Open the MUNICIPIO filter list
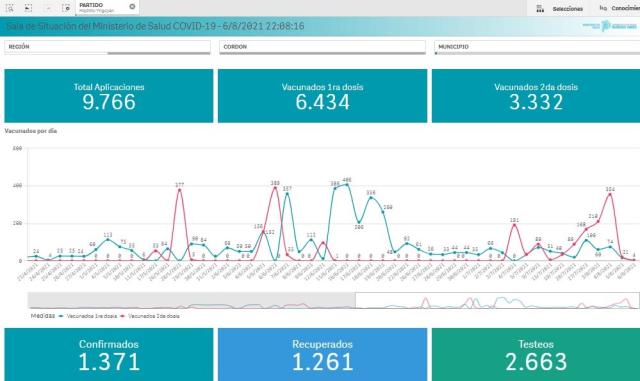The height and width of the screenshot is (381, 640). point(537,47)
